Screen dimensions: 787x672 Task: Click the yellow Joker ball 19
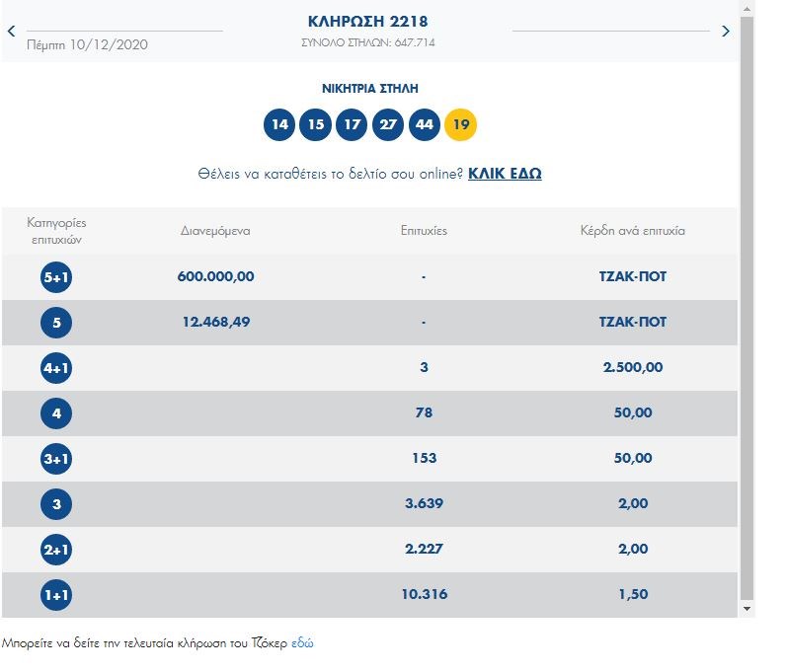[460, 124]
